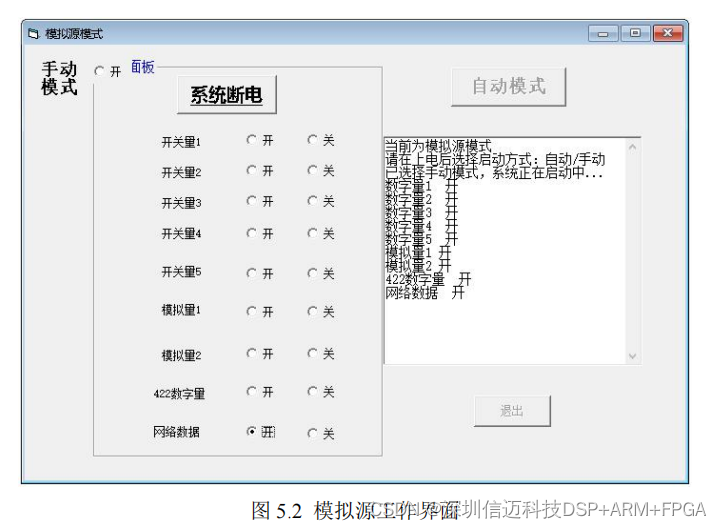The height and width of the screenshot is (528, 722).
Task: Select the 手动模式 开 radio button
Action: [x=99, y=71]
